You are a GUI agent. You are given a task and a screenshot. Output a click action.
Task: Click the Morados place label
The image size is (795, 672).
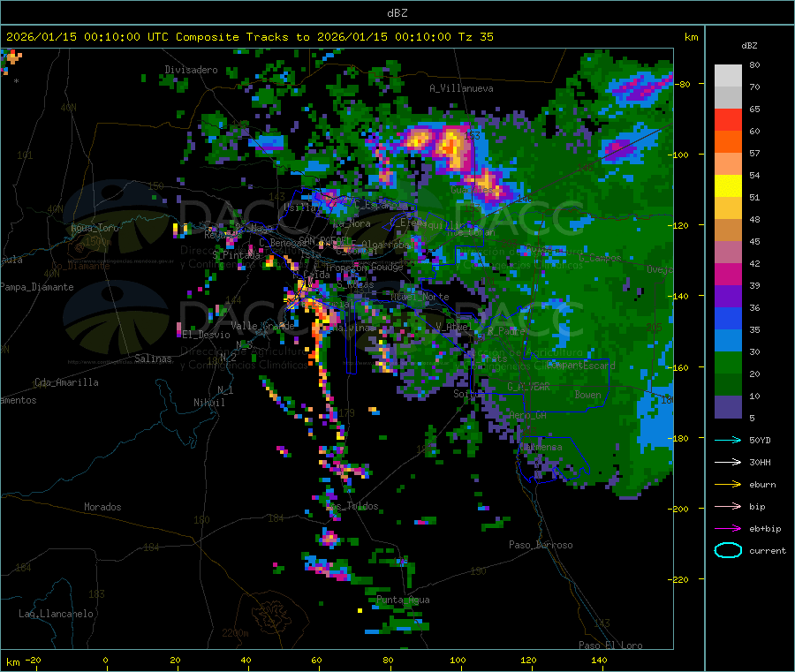pyautogui.click(x=102, y=507)
